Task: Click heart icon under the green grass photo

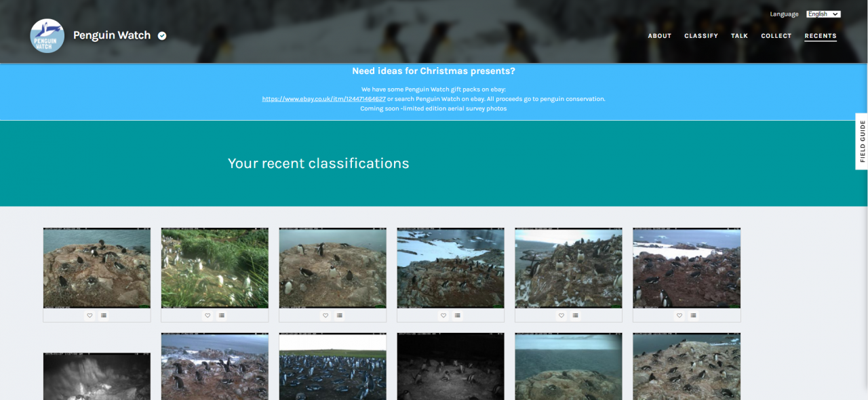Action: (208, 315)
